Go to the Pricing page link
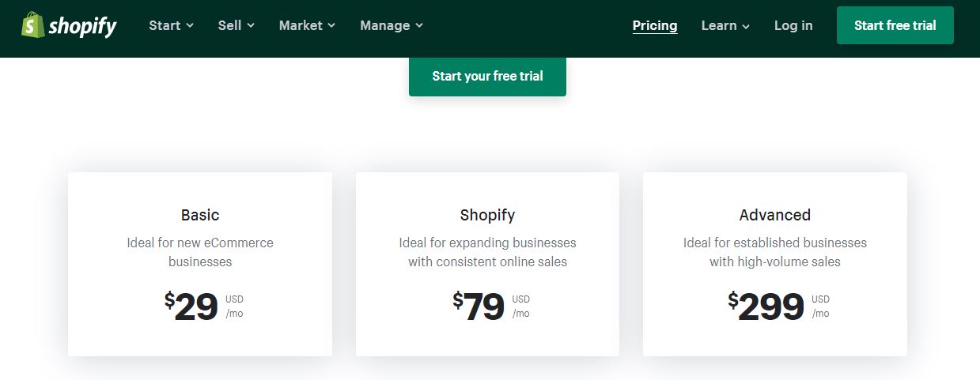 (655, 25)
